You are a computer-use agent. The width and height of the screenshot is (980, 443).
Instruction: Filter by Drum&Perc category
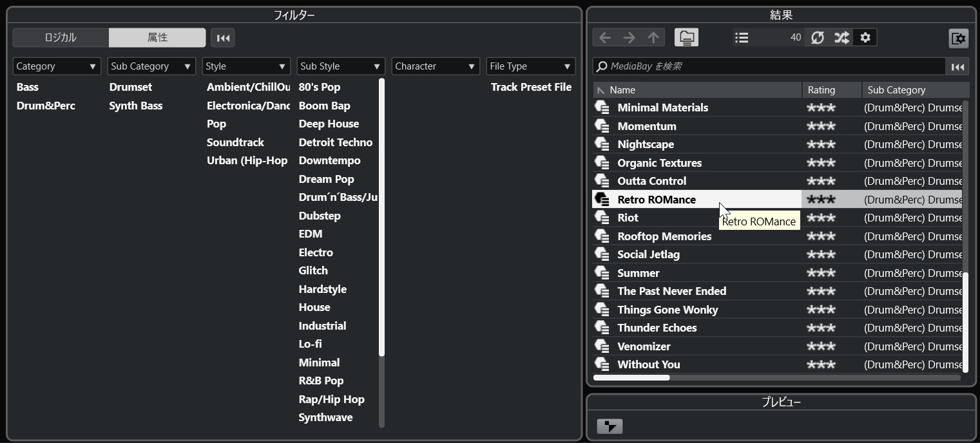click(46, 106)
